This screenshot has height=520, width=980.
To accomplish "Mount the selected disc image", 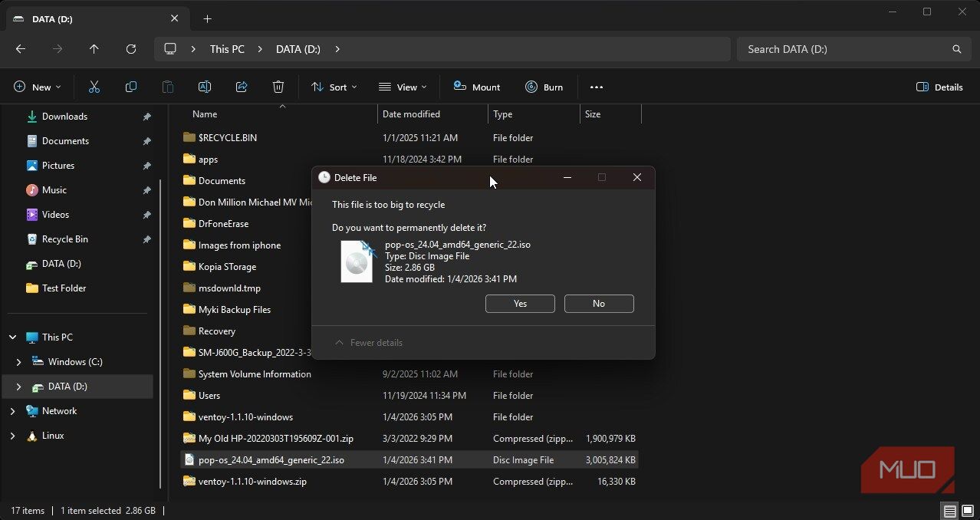I will pos(476,87).
